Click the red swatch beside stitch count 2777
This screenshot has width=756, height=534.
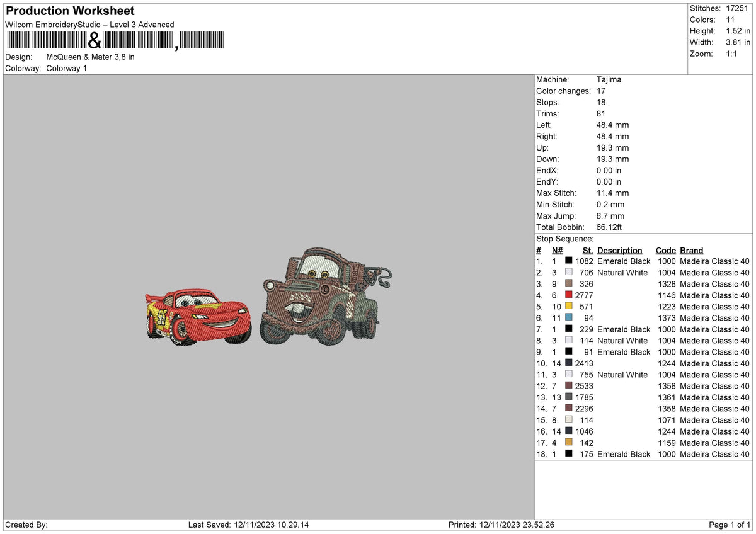pyautogui.click(x=569, y=295)
